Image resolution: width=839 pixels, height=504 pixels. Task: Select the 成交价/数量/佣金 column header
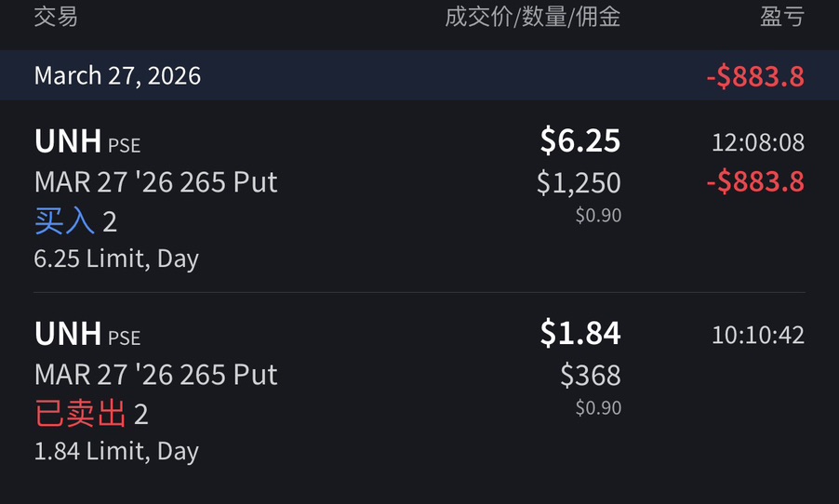(x=532, y=17)
